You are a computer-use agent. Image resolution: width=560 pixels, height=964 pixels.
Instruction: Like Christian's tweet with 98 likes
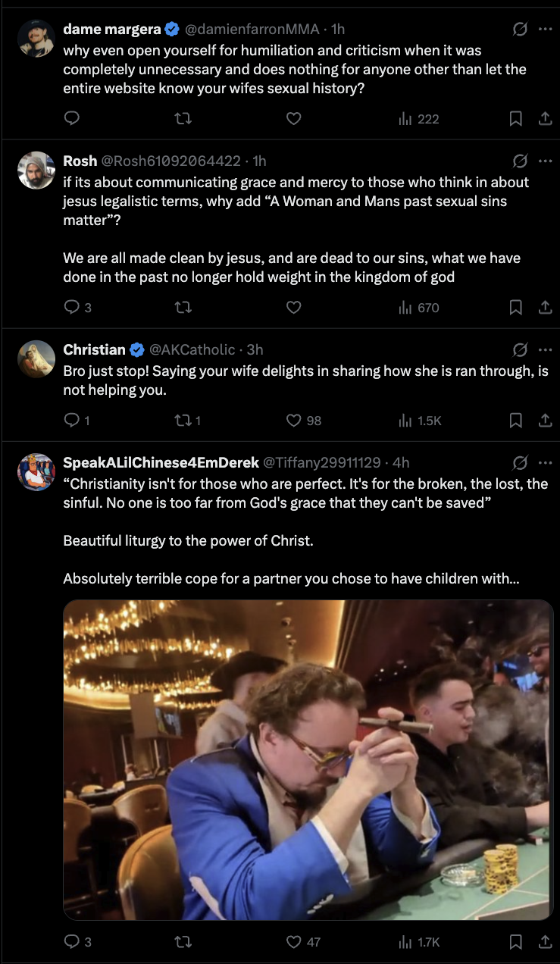pos(294,420)
